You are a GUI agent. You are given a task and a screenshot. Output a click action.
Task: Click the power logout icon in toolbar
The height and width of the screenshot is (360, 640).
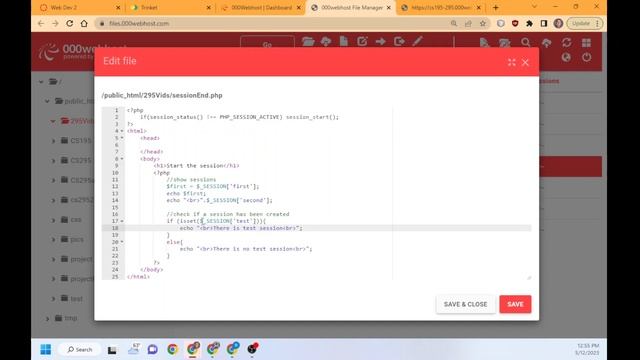(587, 57)
